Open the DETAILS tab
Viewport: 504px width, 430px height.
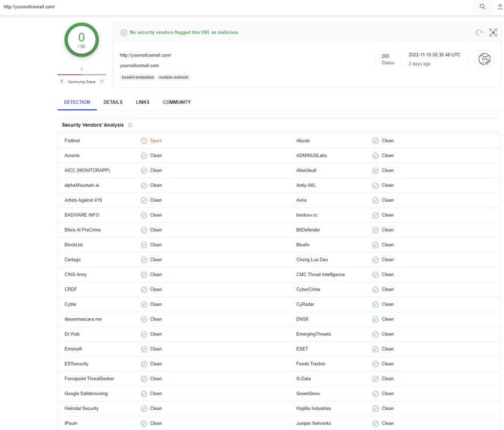[113, 102]
